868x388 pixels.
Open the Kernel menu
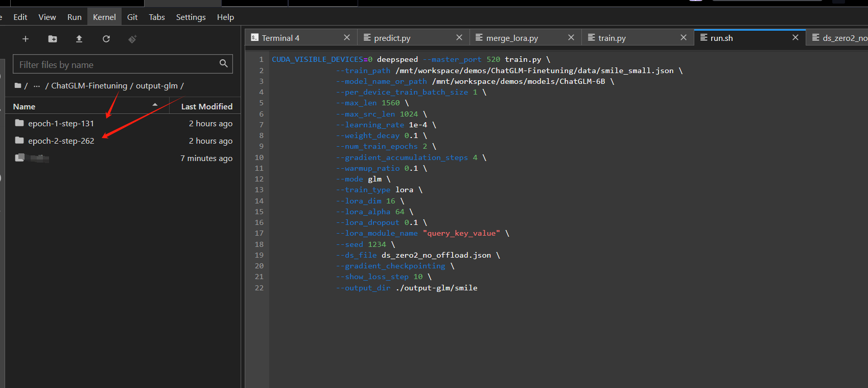pyautogui.click(x=104, y=17)
